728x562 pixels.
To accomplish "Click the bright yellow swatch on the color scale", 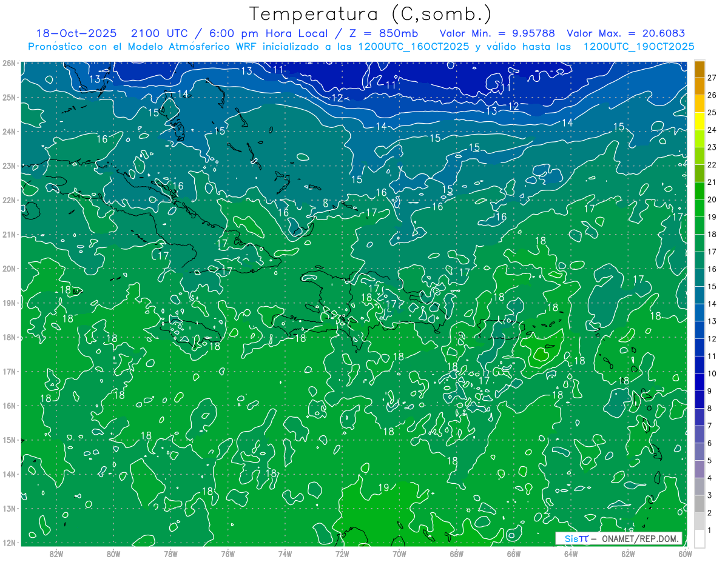I will pos(699,121).
